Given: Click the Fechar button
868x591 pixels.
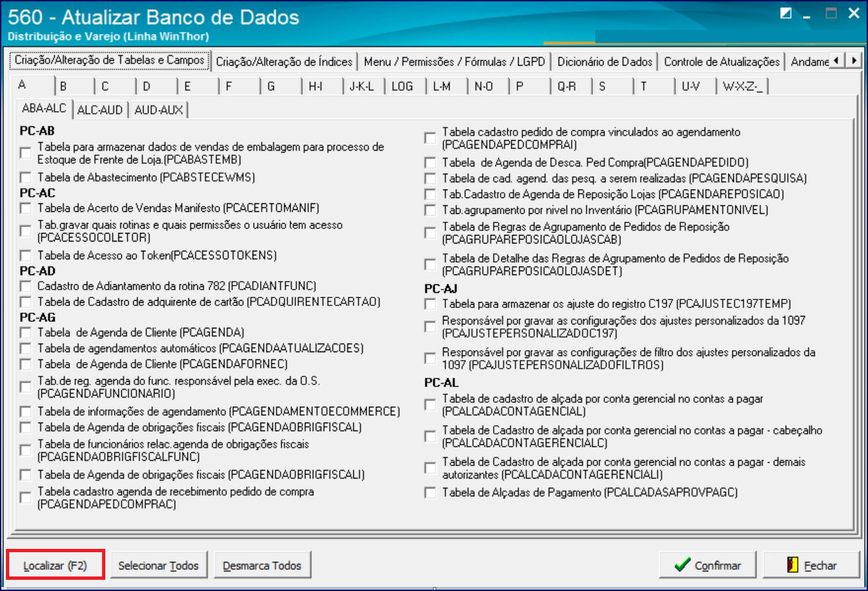Looking at the screenshot, I should coord(811,565).
